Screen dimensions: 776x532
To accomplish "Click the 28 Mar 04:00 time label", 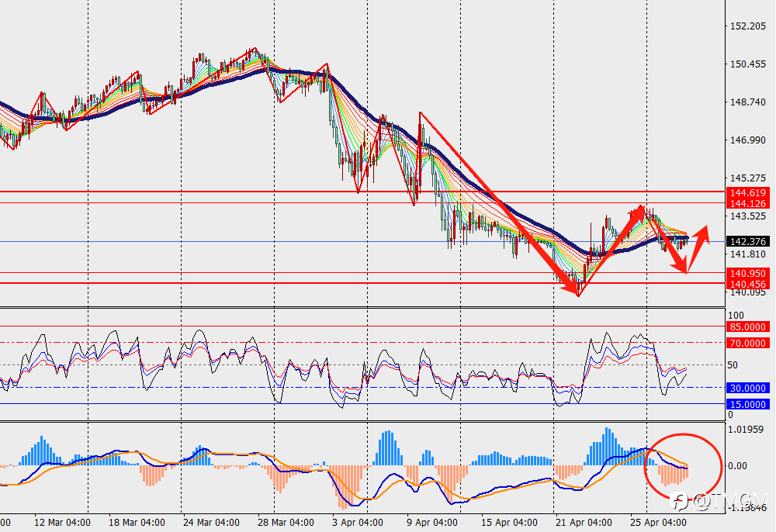I will click(286, 523).
